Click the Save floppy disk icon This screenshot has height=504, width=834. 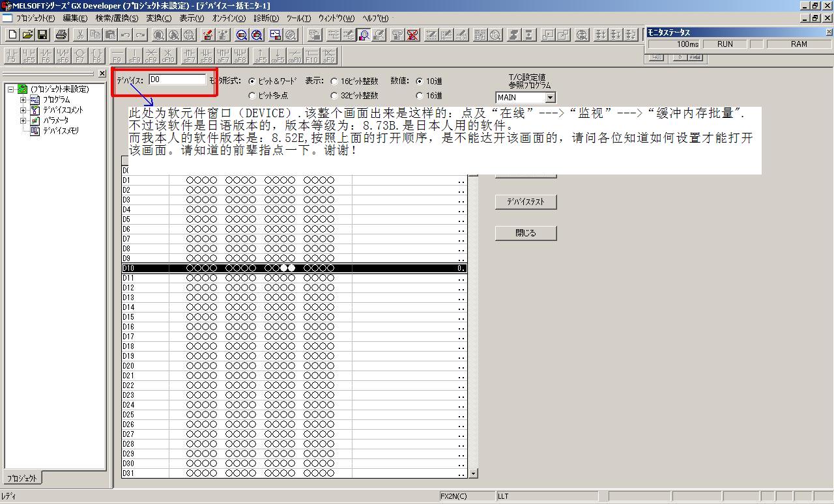[42, 35]
